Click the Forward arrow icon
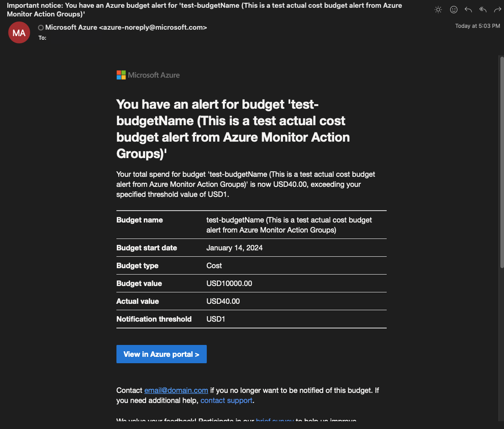This screenshot has height=429, width=504. click(497, 10)
